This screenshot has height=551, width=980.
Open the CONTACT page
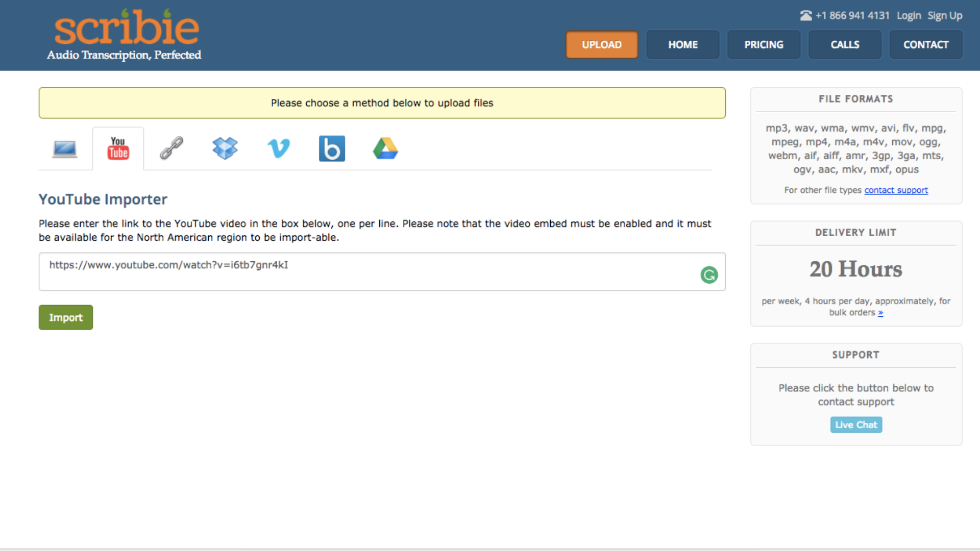pos(926,45)
